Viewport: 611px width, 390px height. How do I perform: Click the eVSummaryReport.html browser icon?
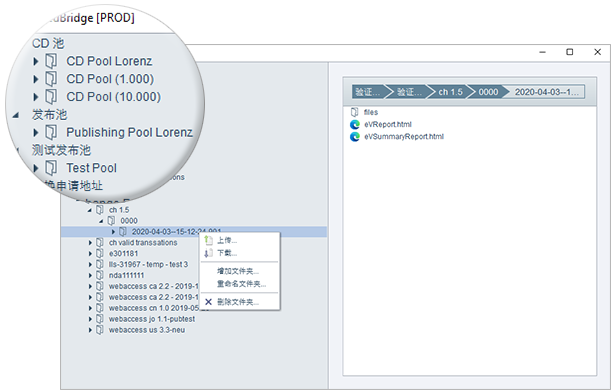click(355, 137)
